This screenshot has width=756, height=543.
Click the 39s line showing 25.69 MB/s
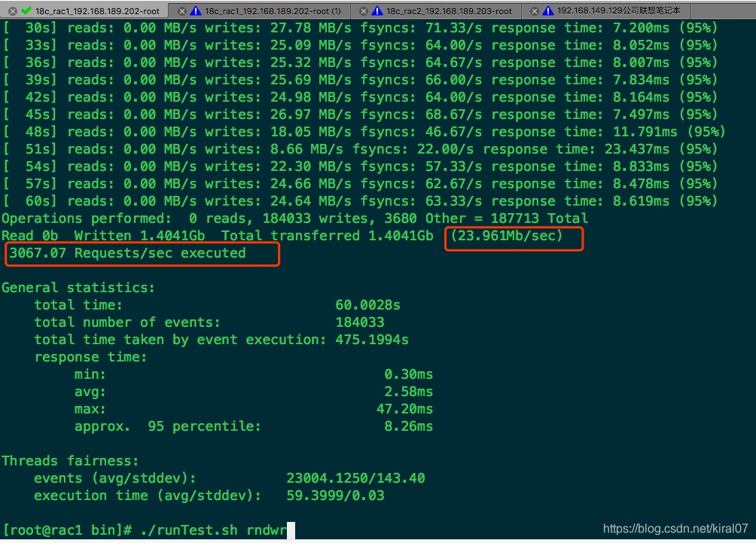tap(360, 80)
